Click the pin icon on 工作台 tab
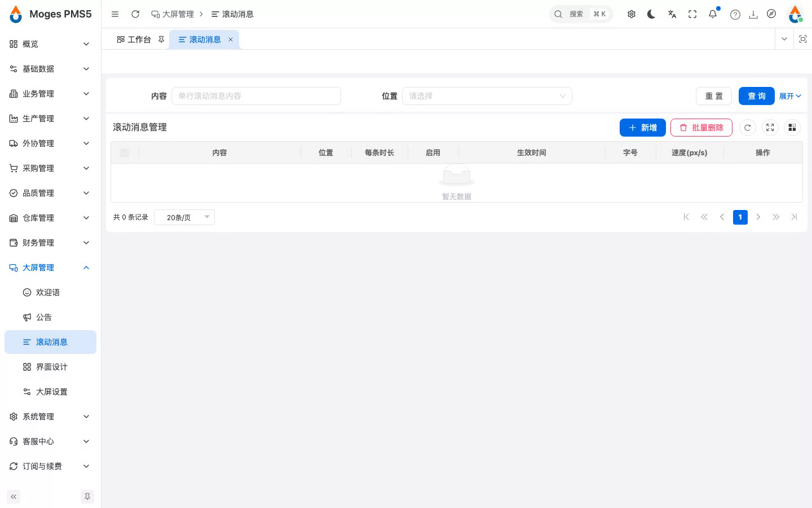 (161, 40)
